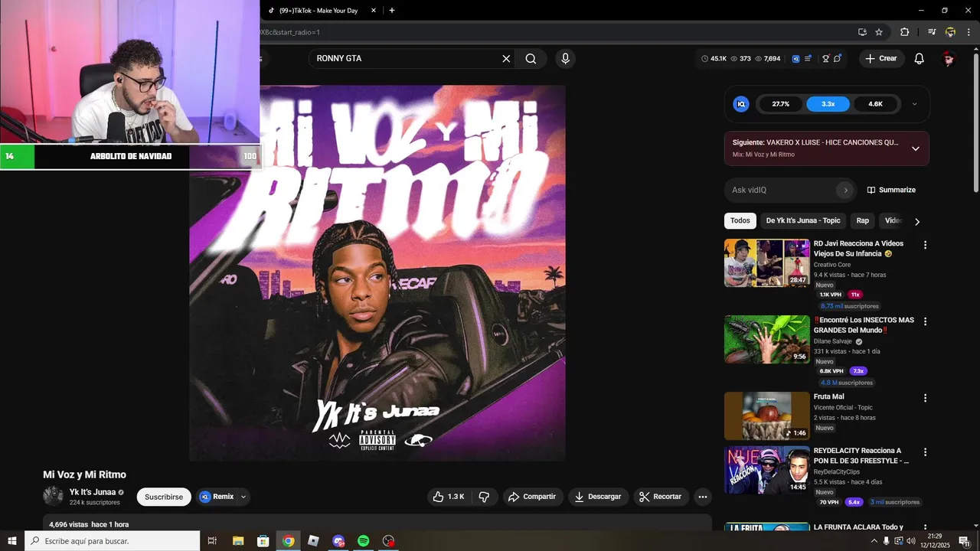Open YouTube notifications bell
Image resolution: width=980 pixels, height=551 pixels.
click(920, 59)
